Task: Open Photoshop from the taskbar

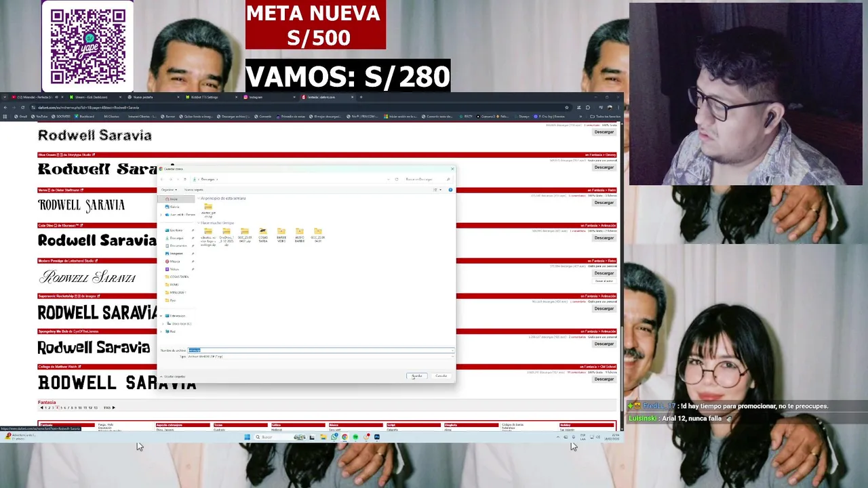Action: coord(377,437)
